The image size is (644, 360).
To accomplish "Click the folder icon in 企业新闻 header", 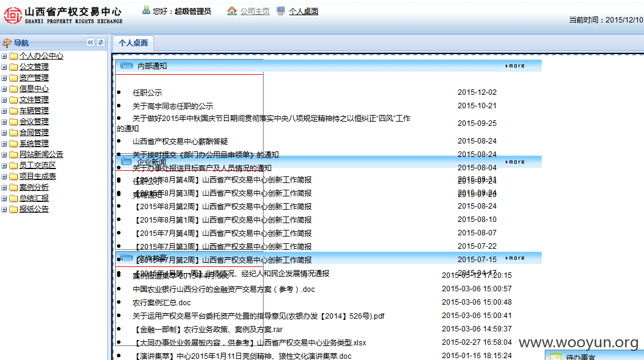I will (x=127, y=162).
